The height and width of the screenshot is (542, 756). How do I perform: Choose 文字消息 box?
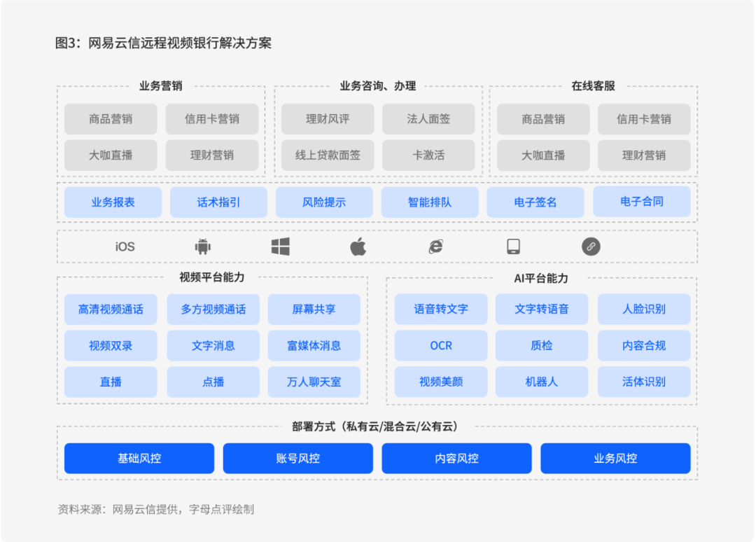(x=213, y=345)
